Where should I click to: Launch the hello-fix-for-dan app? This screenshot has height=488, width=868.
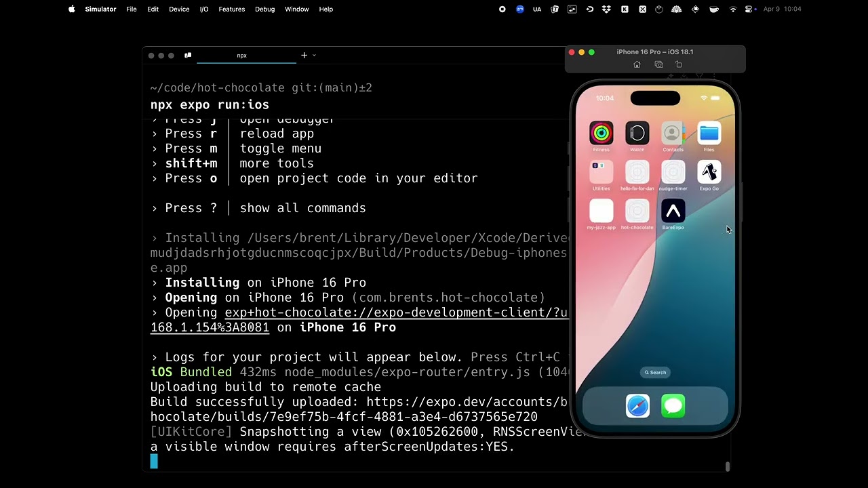(637, 172)
